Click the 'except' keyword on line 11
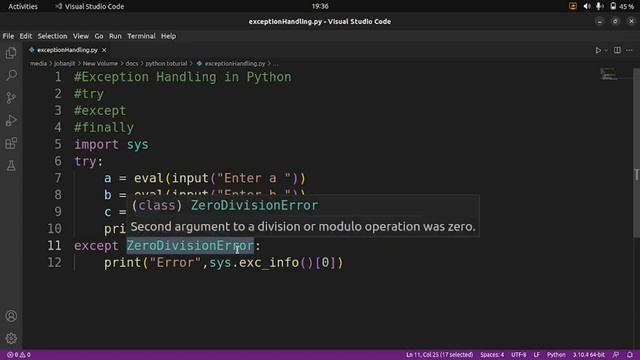Image resolution: width=640 pixels, height=360 pixels. click(96, 246)
